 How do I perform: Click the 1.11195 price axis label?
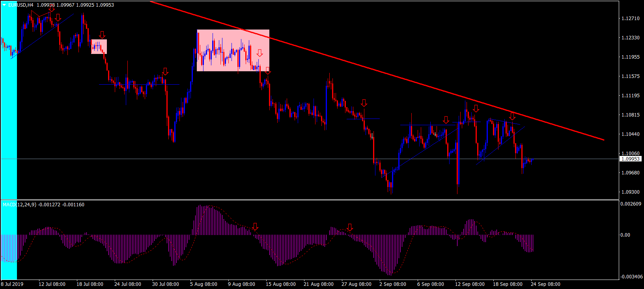[x=630, y=96]
